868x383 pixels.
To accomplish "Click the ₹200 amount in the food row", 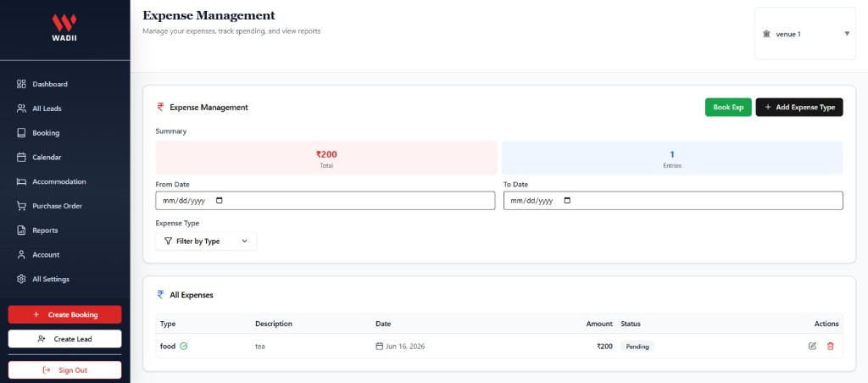I will click(x=604, y=347).
